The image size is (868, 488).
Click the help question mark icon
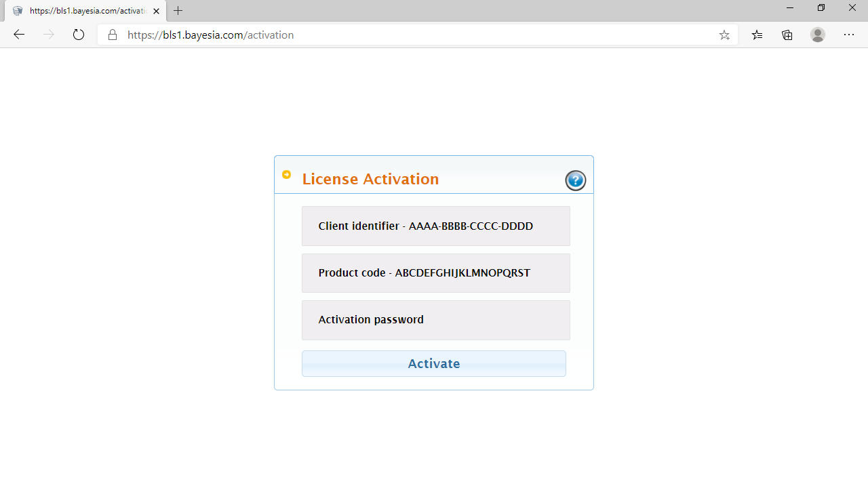(575, 180)
